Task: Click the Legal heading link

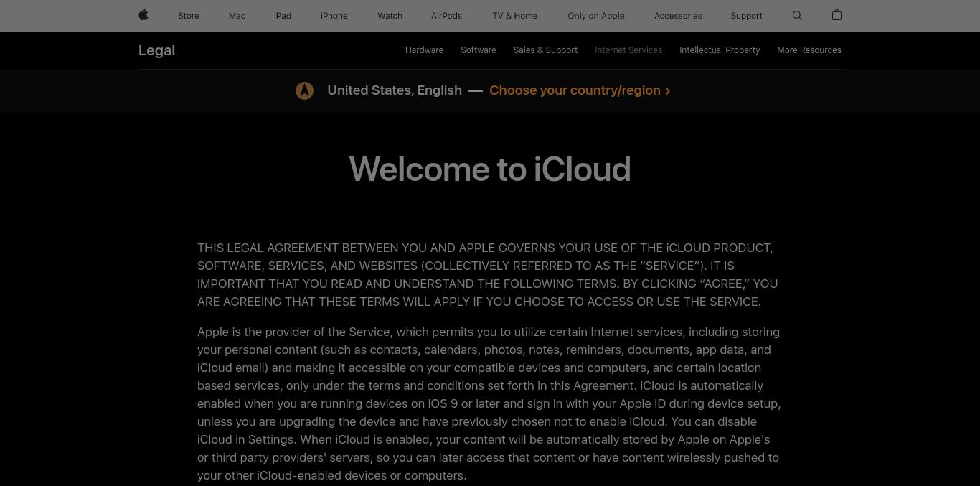Action: tap(156, 50)
